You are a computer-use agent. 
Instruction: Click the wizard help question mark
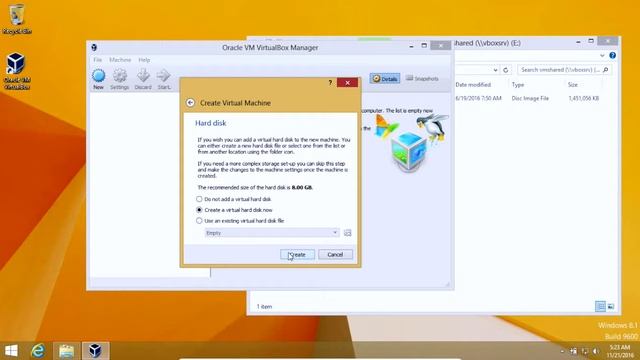click(x=330, y=83)
